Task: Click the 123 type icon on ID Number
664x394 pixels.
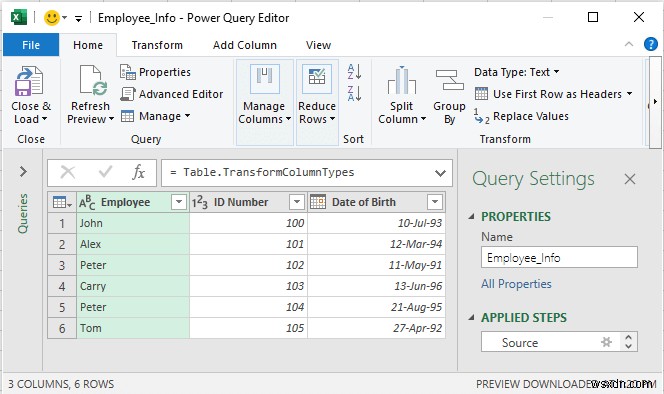Action: pyautogui.click(x=199, y=203)
